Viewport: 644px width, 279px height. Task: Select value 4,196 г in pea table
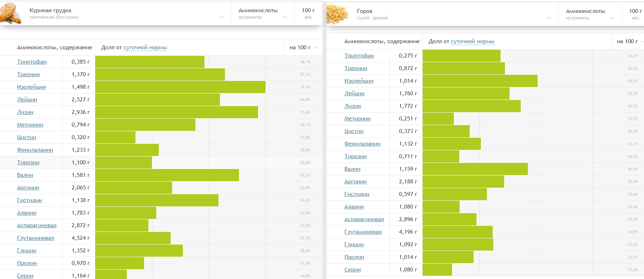pyautogui.click(x=408, y=232)
